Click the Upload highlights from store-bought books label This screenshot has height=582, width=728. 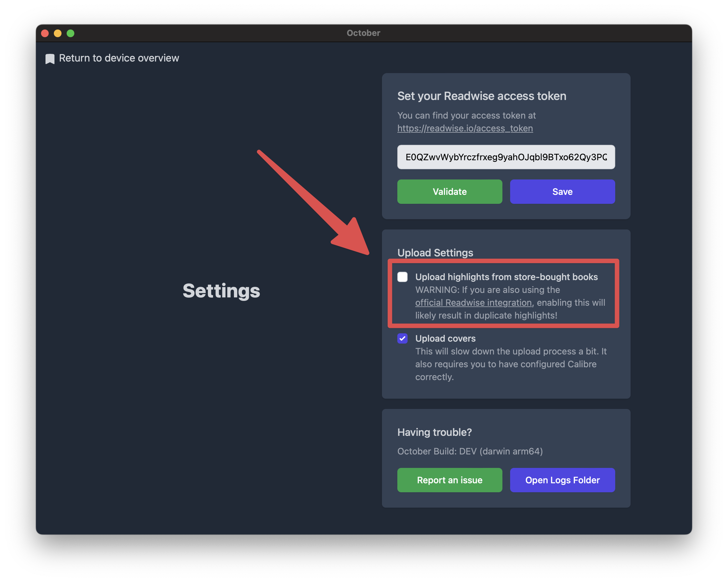tap(507, 277)
